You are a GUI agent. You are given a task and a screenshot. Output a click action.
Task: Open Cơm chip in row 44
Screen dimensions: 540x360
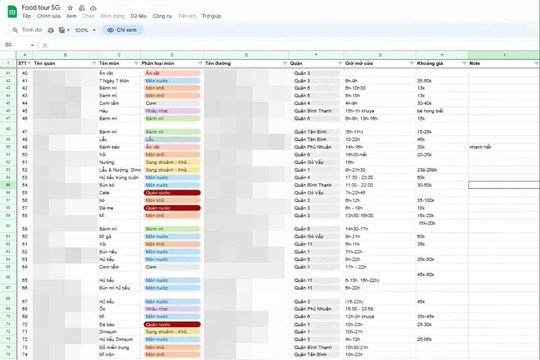(x=172, y=103)
